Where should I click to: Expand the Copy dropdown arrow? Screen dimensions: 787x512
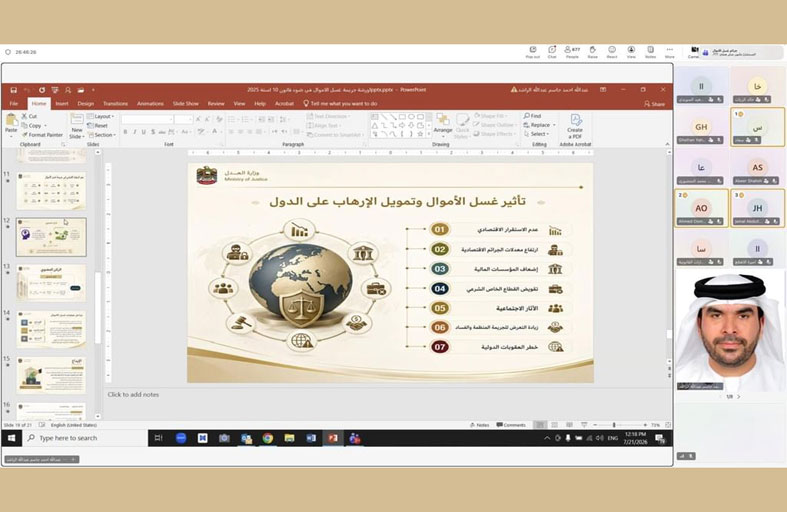45,126
